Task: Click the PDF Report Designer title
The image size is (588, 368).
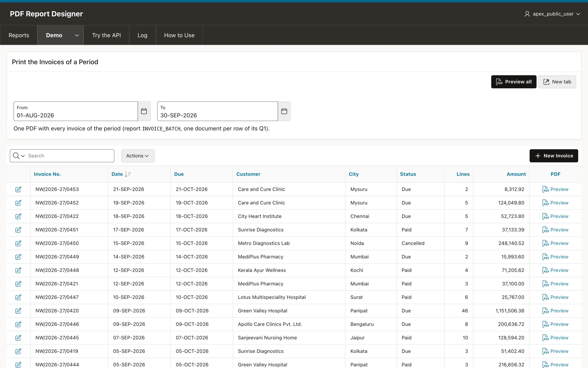Action: [x=46, y=14]
